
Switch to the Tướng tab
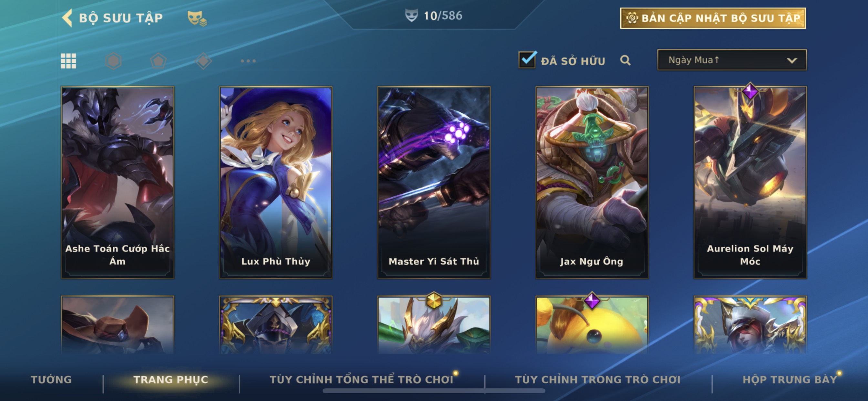pyautogui.click(x=51, y=379)
